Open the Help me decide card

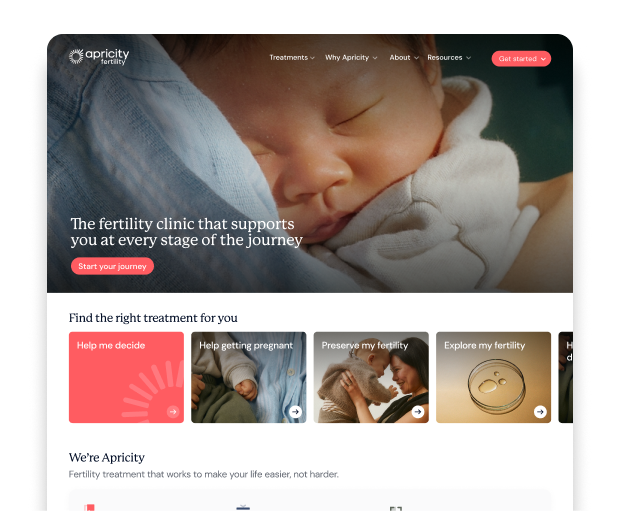tap(126, 377)
